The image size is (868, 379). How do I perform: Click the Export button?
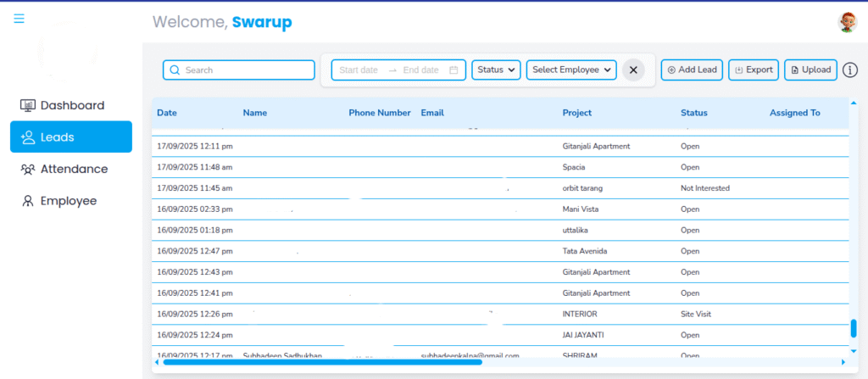[753, 70]
